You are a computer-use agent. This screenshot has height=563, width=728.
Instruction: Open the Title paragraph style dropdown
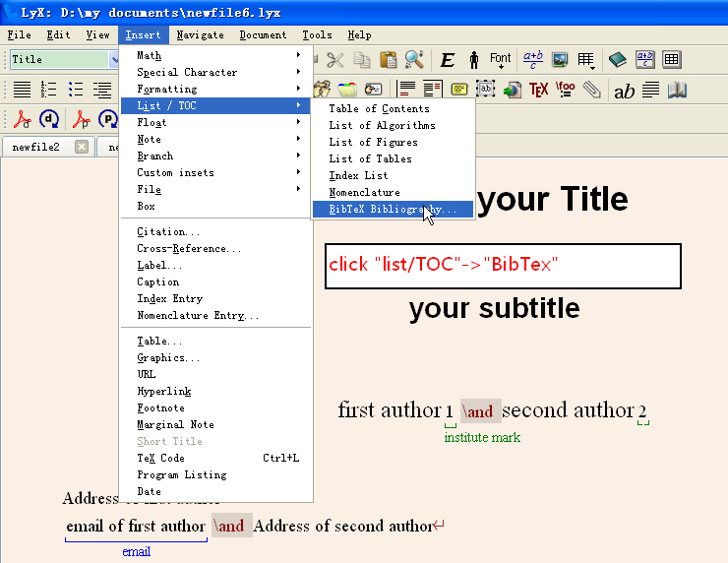click(x=115, y=59)
